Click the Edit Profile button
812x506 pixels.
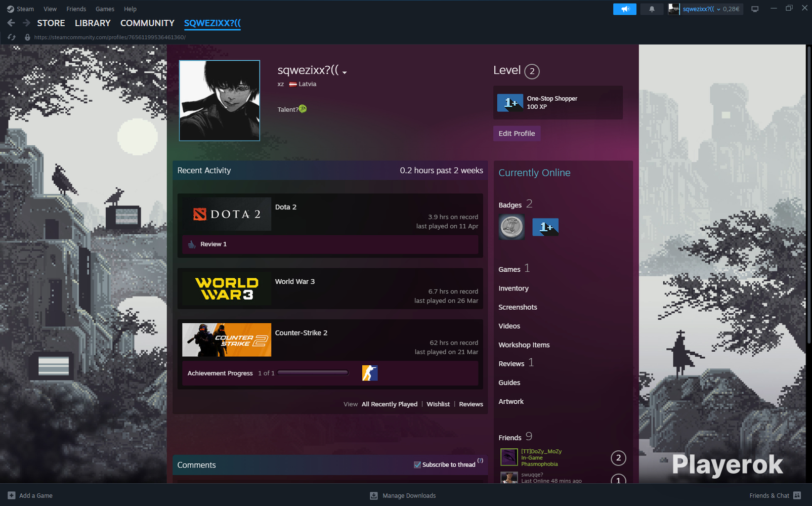tap(517, 134)
